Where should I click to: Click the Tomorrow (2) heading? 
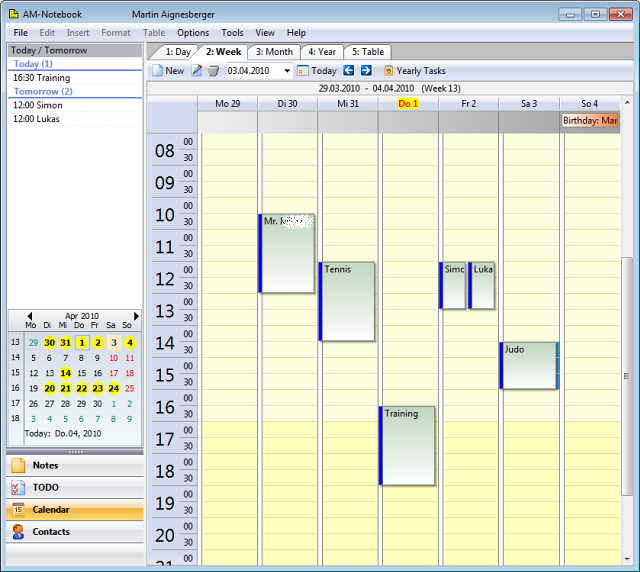pyautogui.click(x=43, y=91)
